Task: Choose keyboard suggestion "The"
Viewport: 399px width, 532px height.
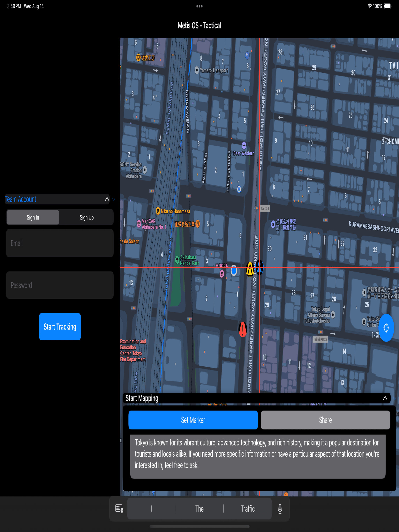Action: pos(199,508)
